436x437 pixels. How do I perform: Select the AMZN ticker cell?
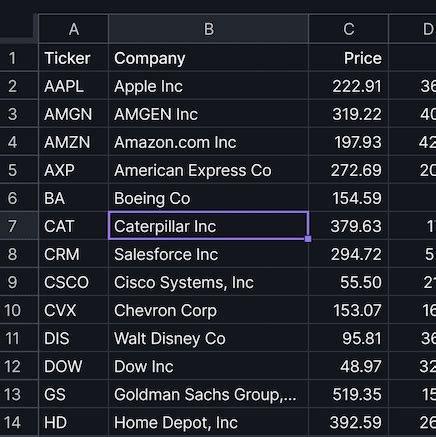pos(73,142)
